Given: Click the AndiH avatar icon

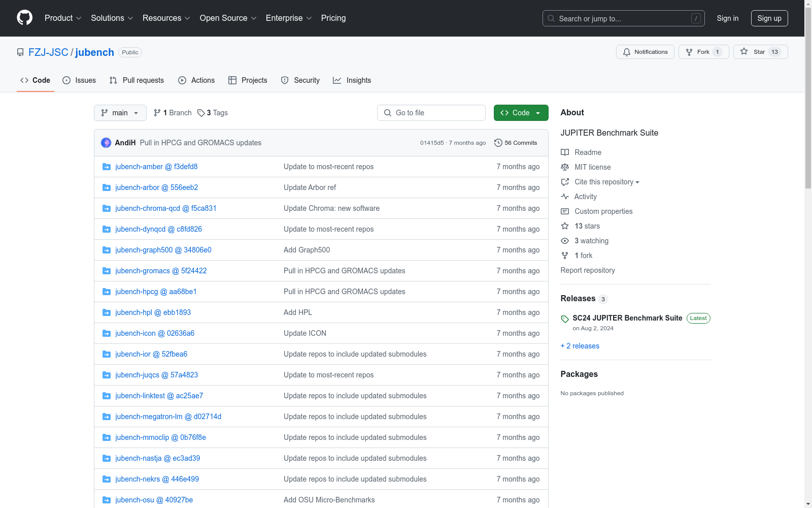Looking at the screenshot, I should tap(106, 143).
